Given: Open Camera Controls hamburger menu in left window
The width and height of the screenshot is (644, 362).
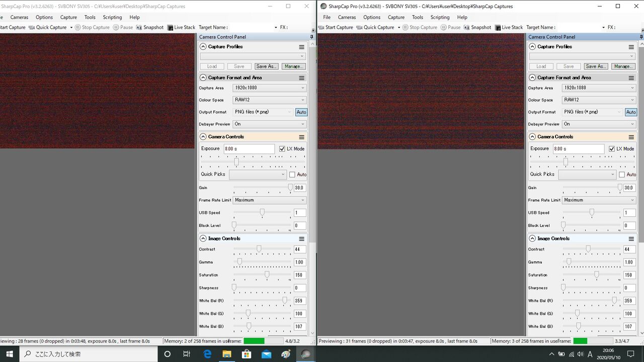Looking at the screenshot, I should 302,137.
